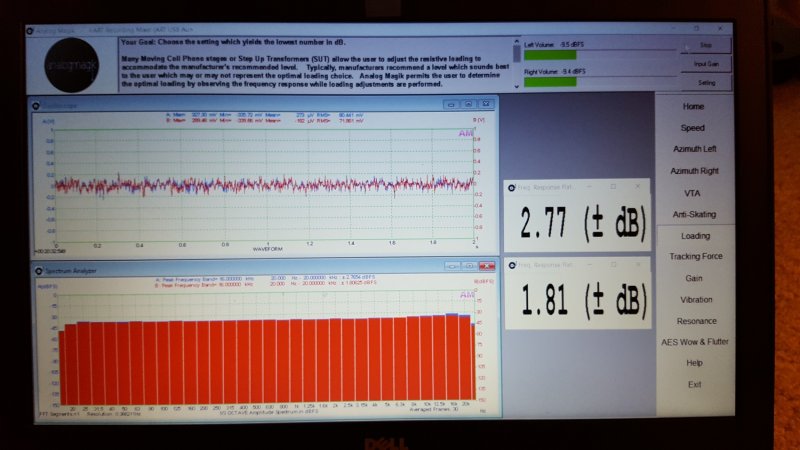This screenshot has width=800, height=450.
Task: Click the 'Your Goal' instruction heading
Action: click(x=233, y=42)
